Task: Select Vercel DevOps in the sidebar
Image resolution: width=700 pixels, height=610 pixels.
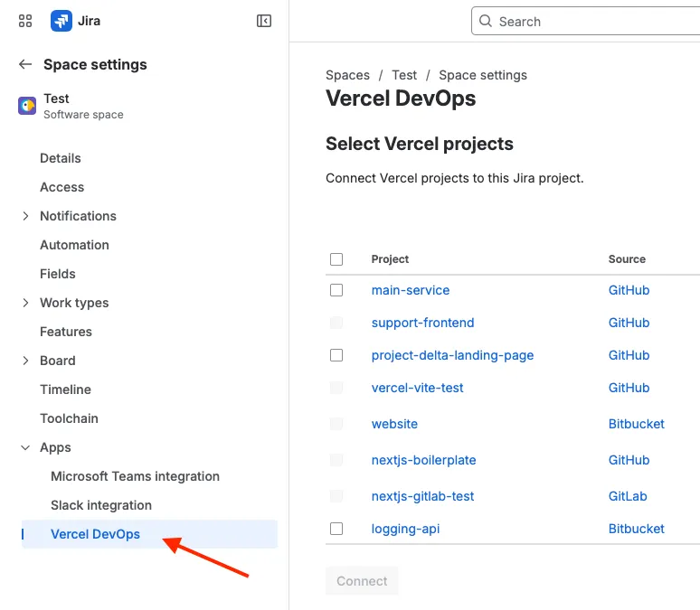Action: (149, 534)
